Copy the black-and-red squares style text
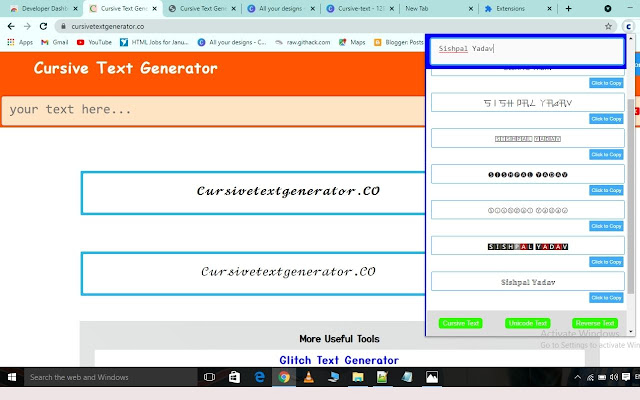Screen dimensions: 640x400 point(606,262)
